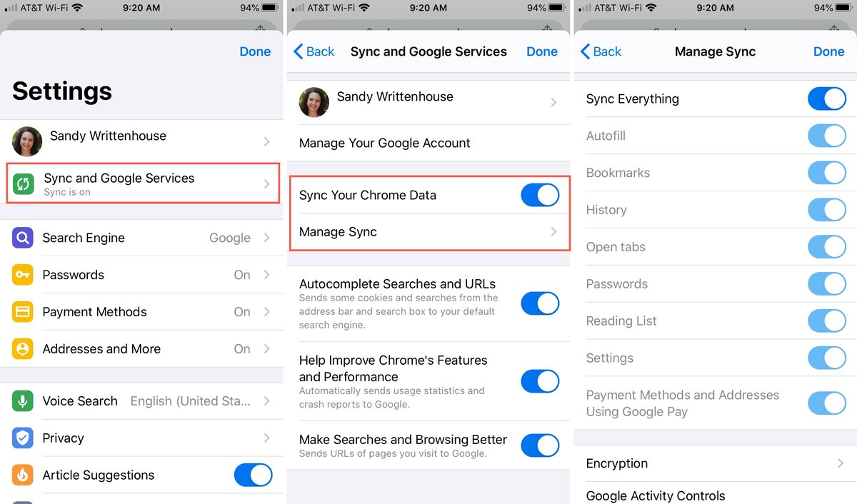This screenshot has height=504, width=857.
Task: Tap Done on the Settings screen
Action: pos(255,51)
